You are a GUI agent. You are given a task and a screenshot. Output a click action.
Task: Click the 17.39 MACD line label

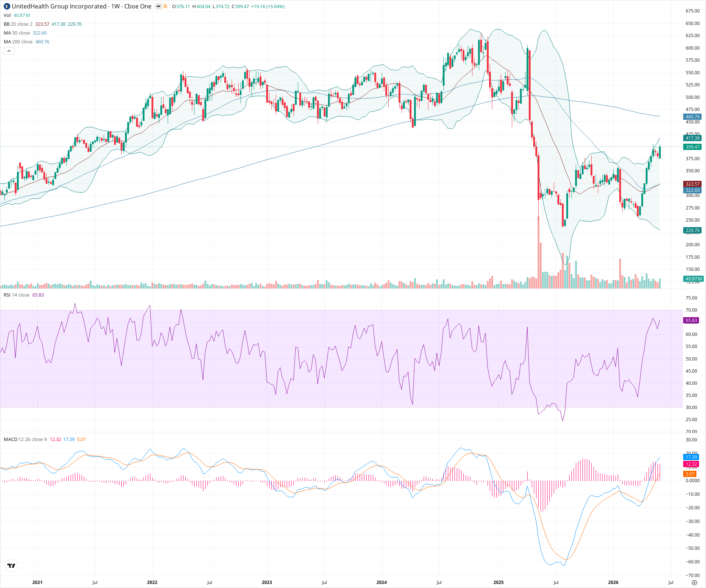(691, 457)
